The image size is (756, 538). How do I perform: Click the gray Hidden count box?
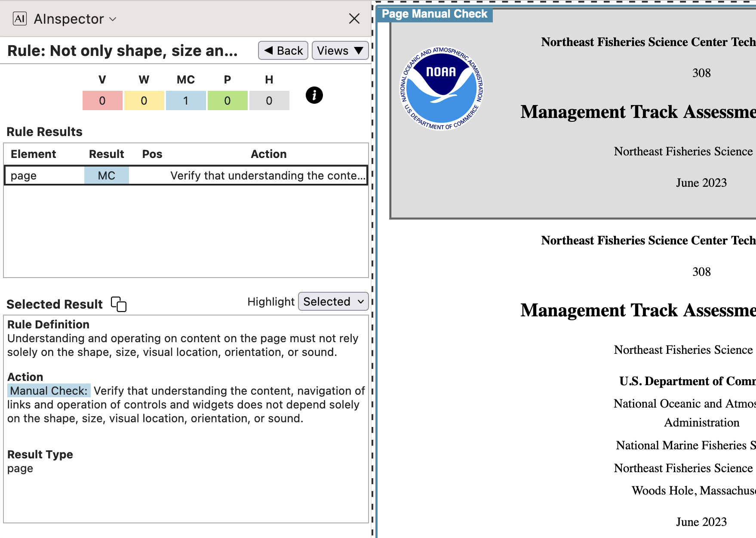tap(269, 100)
